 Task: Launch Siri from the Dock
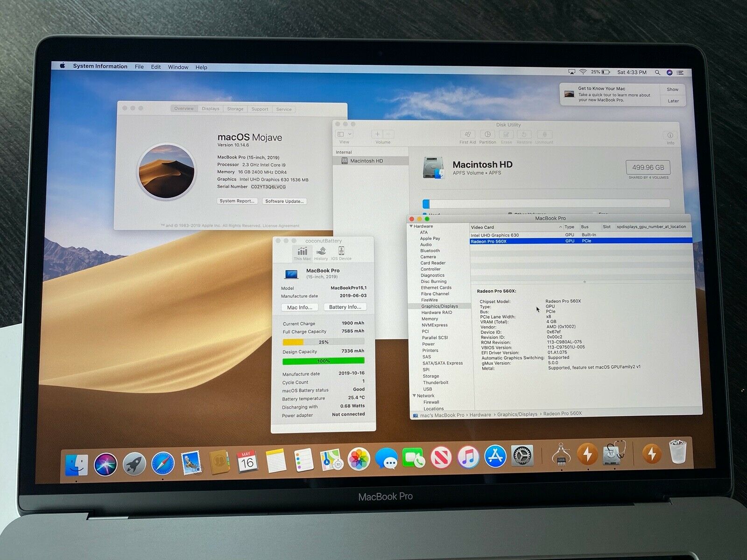[106, 464]
